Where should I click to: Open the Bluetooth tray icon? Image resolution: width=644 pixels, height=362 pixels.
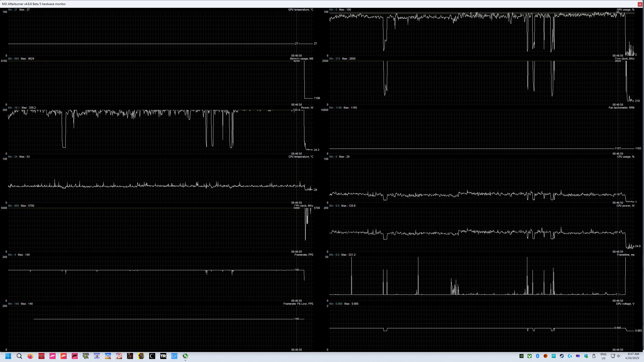pos(538,356)
